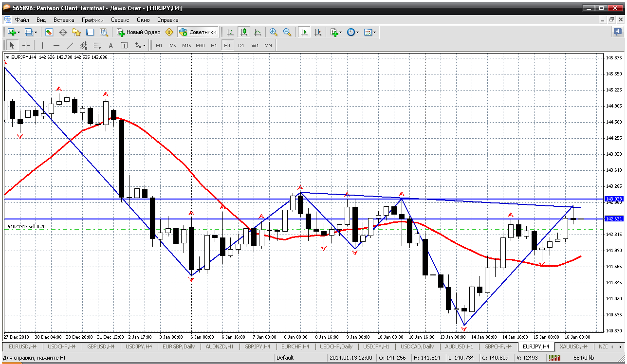Draw a horizontal line tool
Image resolution: width=627 pixels, height=364 pixels.
pyautogui.click(x=56, y=45)
